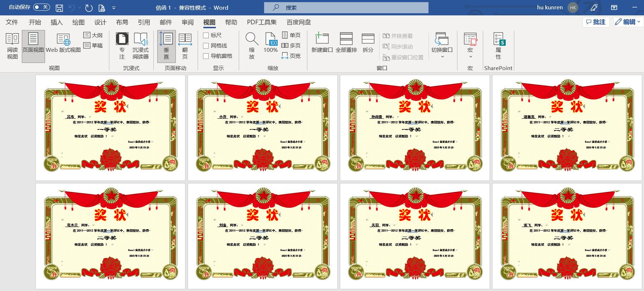
Task: Select the 吕布 certificate page
Action: (110, 128)
